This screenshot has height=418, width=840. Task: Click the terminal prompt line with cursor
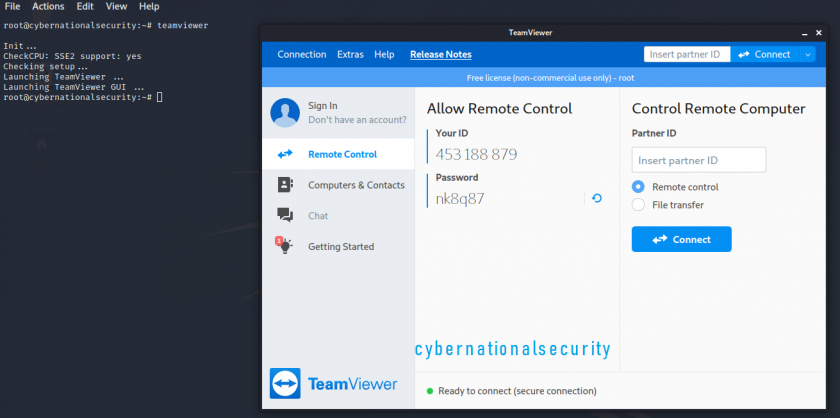coord(82,97)
